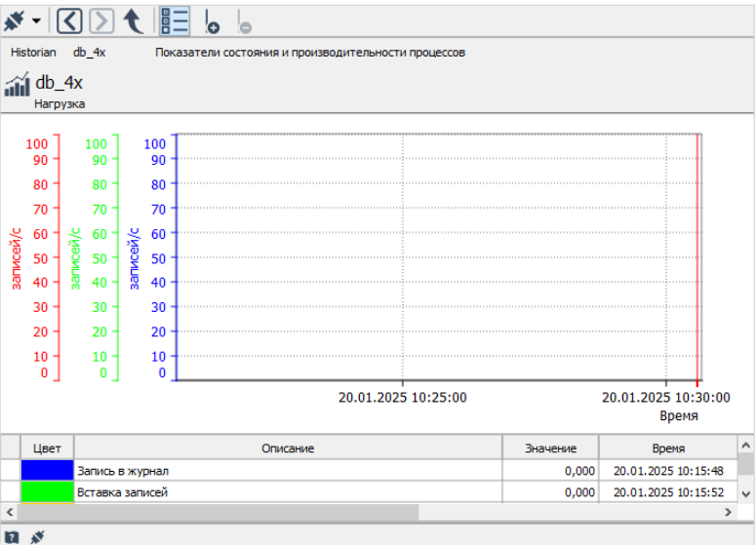Screen dimensions: 756x545
Task: Click the up-level arrow icon
Action: coord(134,19)
